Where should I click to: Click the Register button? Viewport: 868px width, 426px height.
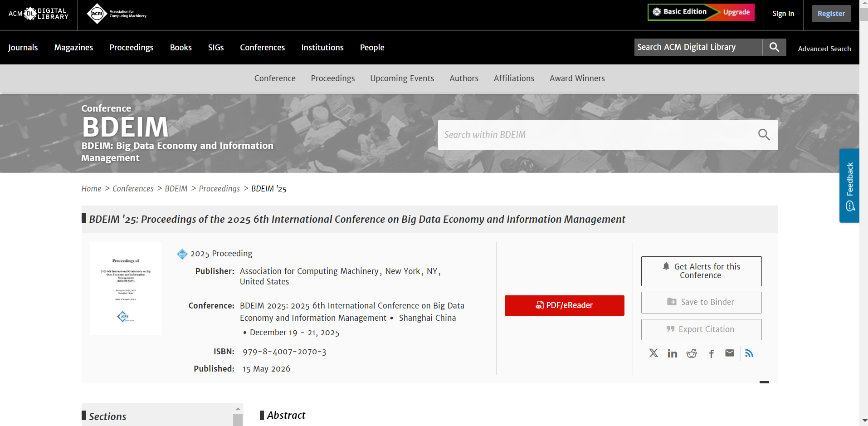click(831, 14)
